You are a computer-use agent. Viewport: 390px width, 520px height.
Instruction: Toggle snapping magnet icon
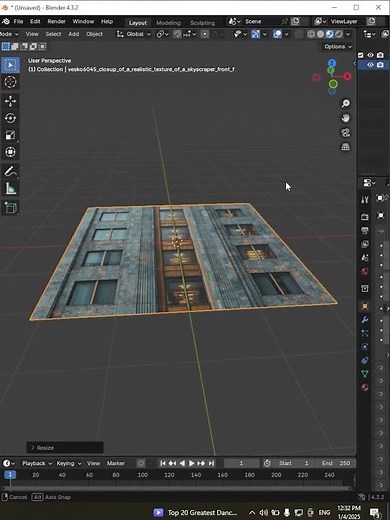178,34
